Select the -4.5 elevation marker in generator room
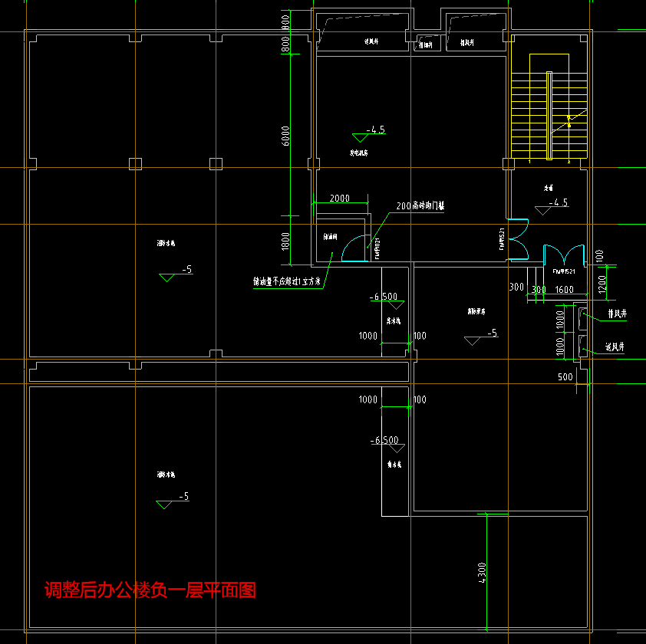 click(x=375, y=130)
